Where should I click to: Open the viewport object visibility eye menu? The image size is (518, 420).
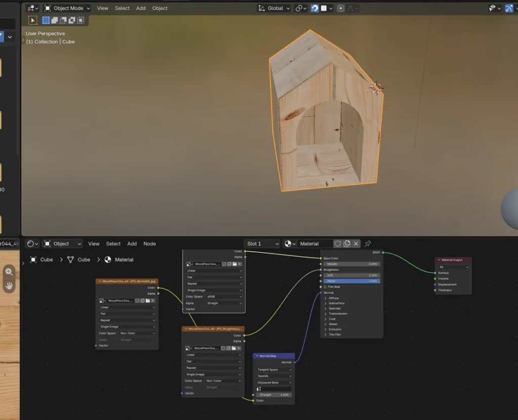click(x=495, y=8)
